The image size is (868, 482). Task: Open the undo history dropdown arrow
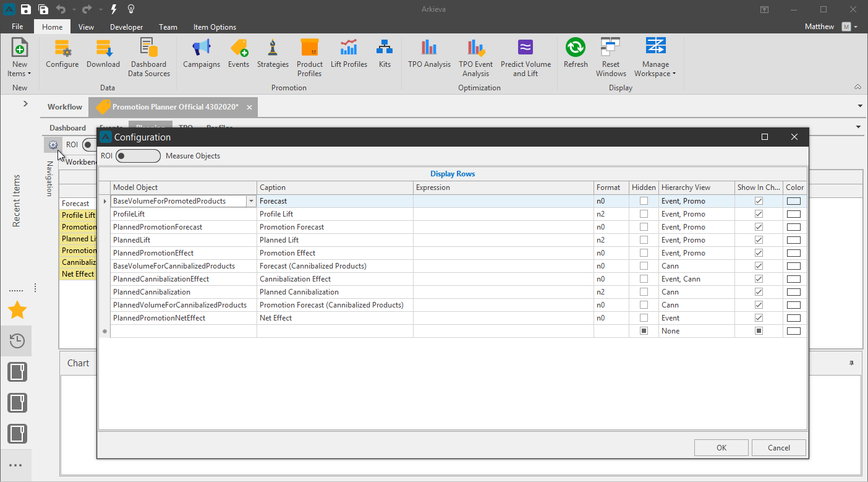[73, 9]
